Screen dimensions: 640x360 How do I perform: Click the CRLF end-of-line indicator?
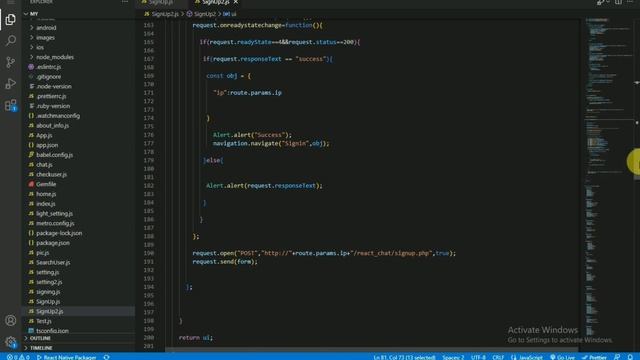(498, 357)
